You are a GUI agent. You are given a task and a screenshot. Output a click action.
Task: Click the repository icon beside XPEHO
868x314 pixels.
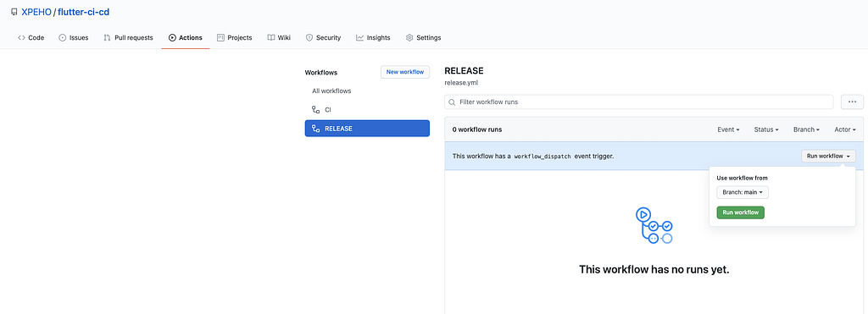click(x=14, y=12)
